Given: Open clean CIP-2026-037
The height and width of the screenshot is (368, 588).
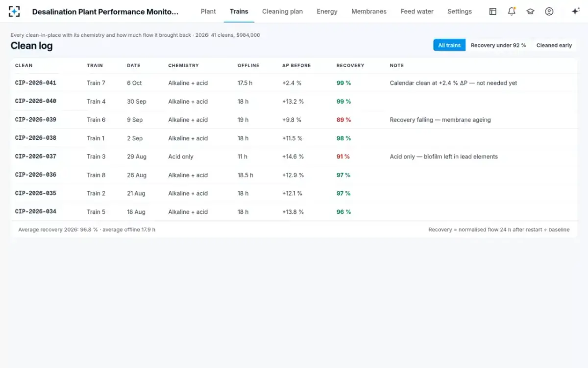Looking at the screenshot, I should (36, 157).
